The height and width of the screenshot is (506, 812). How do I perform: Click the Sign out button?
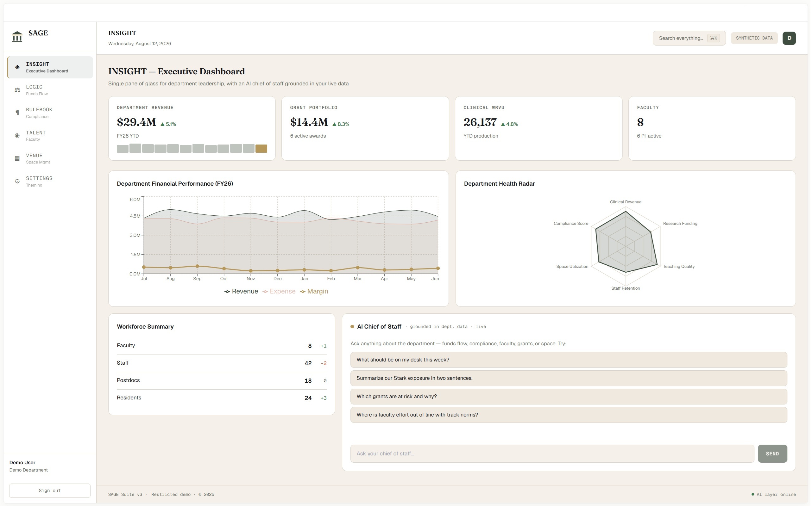50,491
